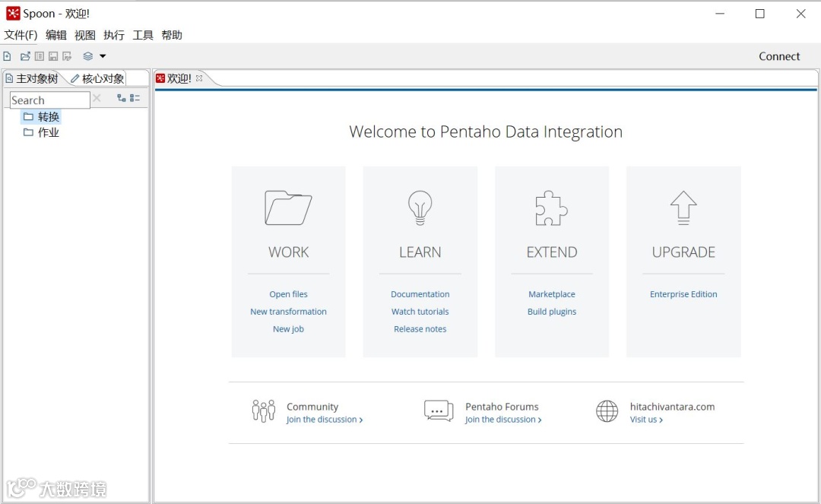Minimize the Spoon window
821x504 pixels.
click(x=720, y=14)
